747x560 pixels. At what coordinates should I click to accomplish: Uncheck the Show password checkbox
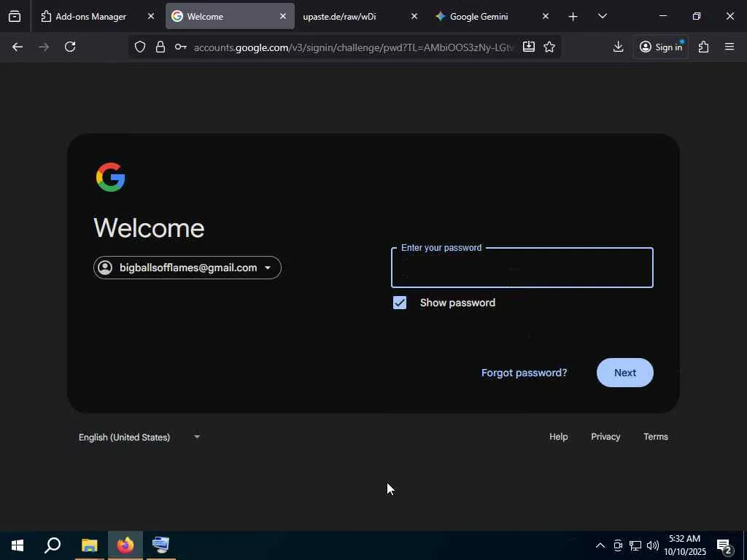click(400, 303)
